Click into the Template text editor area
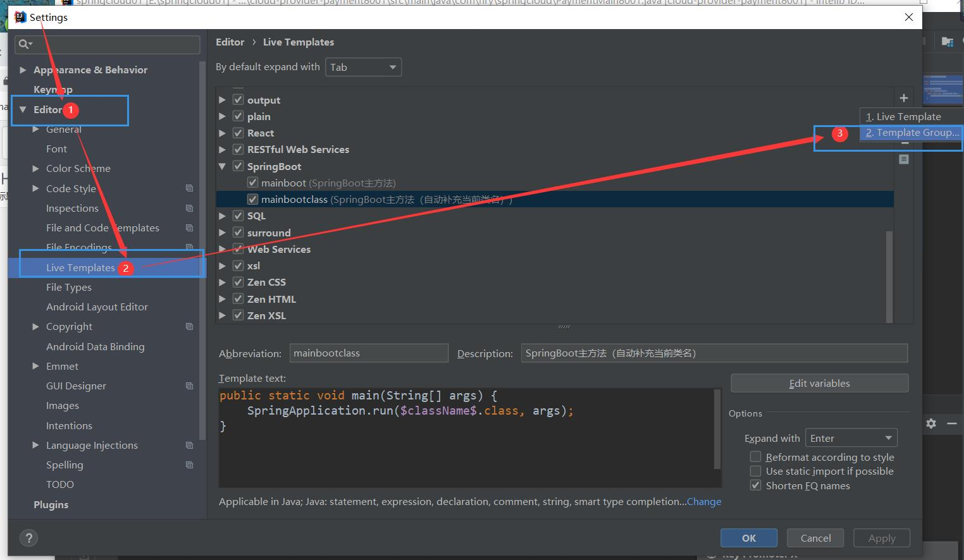The width and height of the screenshot is (964, 560). click(x=467, y=437)
